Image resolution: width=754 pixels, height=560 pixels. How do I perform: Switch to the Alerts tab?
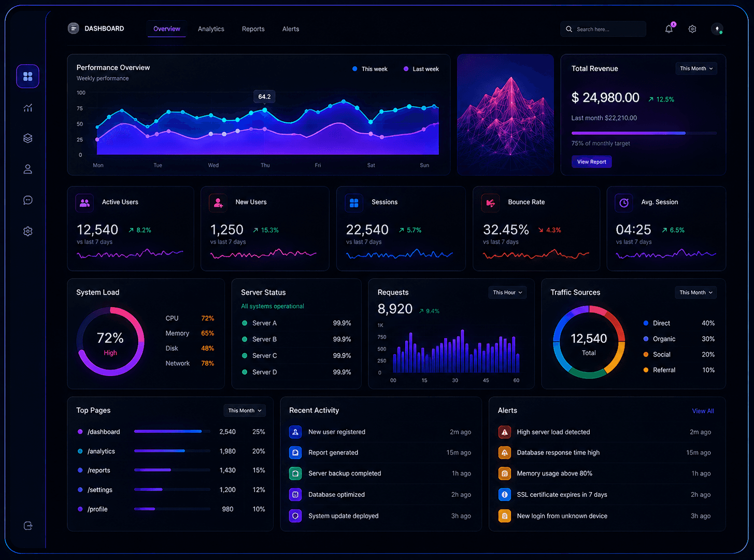(291, 29)
